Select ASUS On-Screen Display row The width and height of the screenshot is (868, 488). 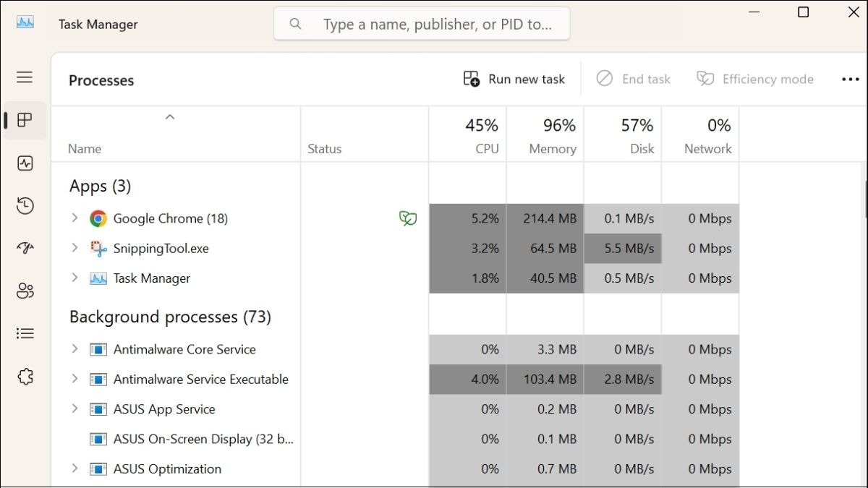pos(396,439)
